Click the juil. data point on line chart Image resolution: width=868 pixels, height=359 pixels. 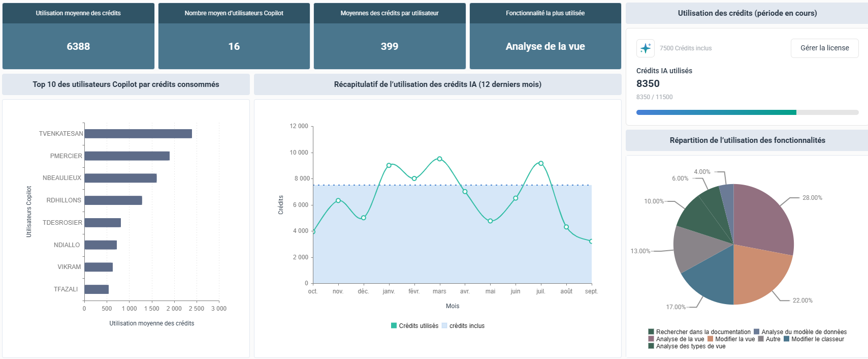(541, 163)
